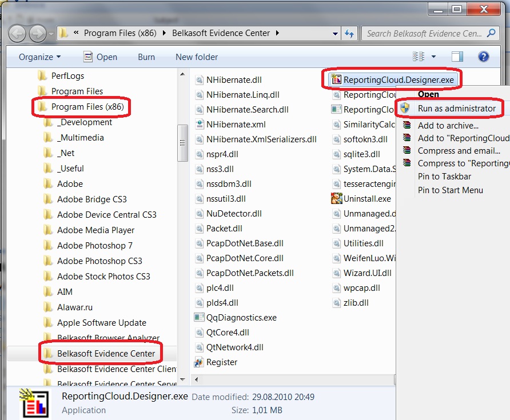Click the Back navigation arrow
Image resolution: width=510 pixels, height=420 pixels.
[17, 34]
